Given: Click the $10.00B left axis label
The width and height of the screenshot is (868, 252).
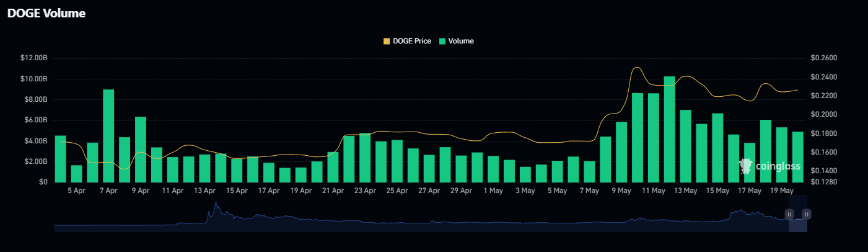Looking at the screenshot, I should pos(34,79).
